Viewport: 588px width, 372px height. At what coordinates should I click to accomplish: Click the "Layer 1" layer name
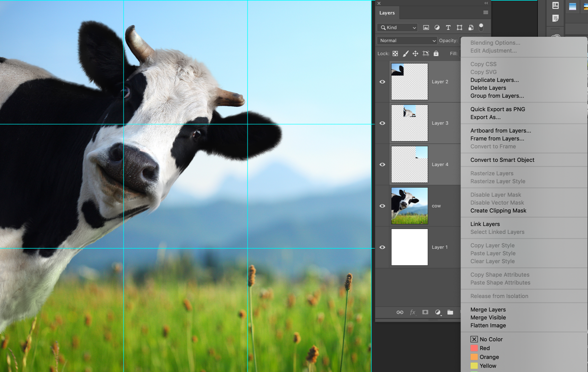(x=440, y=247)
